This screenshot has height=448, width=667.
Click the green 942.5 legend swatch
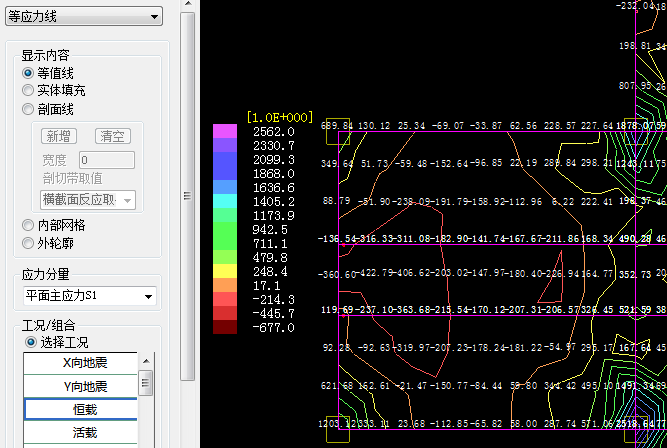225,229
